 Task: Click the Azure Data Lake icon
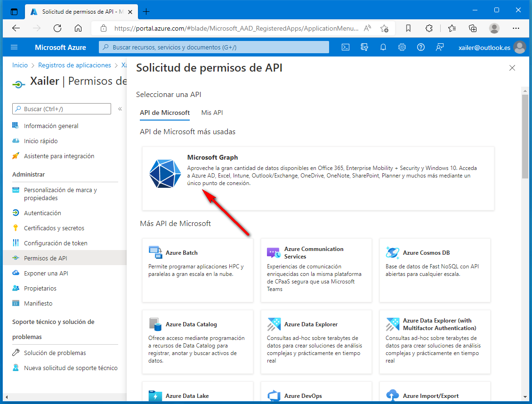(155, 396)
